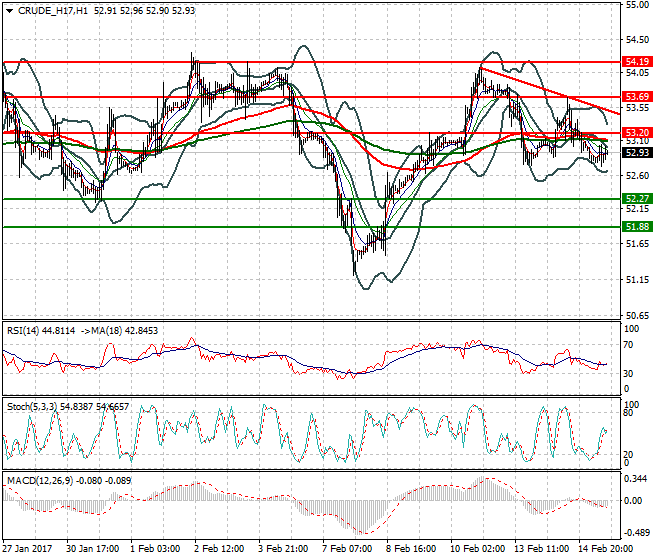Click the Stoch(5,3,3) indicator label

32,407
